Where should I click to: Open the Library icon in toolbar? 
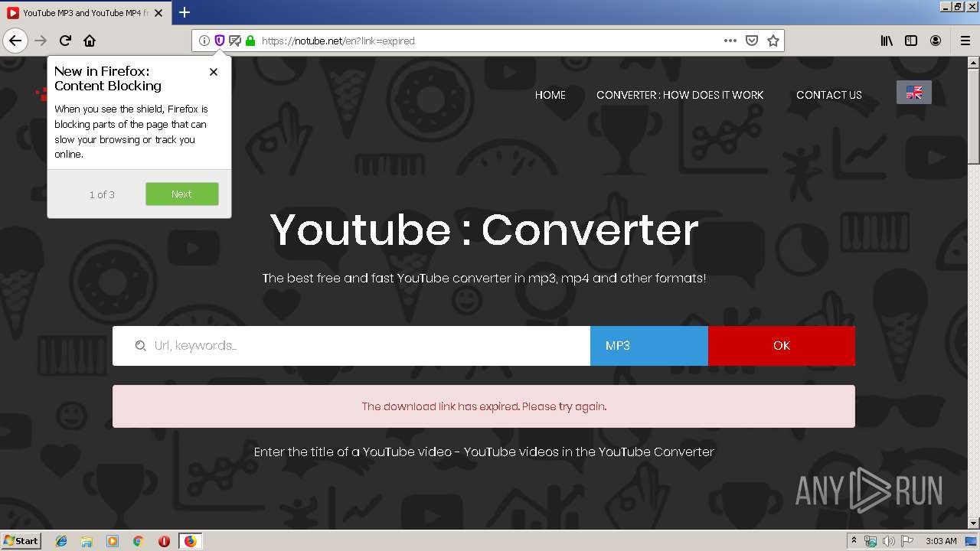(x=887, y=41)
